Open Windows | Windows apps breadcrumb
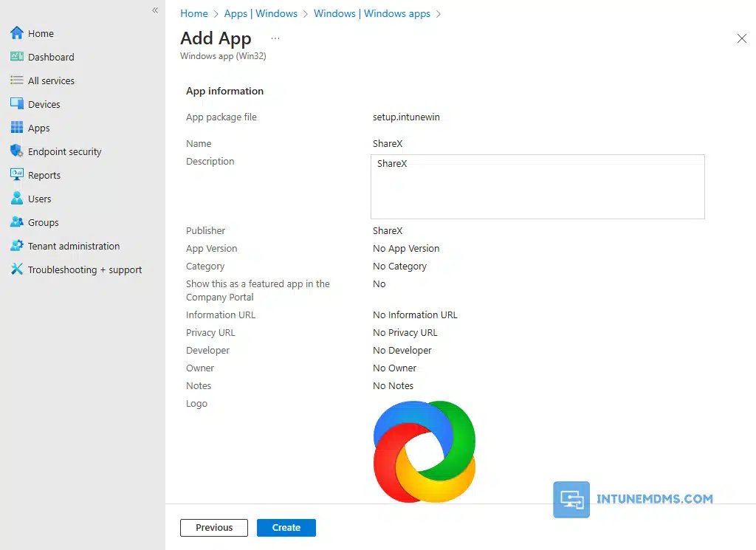 click(371, 13)
